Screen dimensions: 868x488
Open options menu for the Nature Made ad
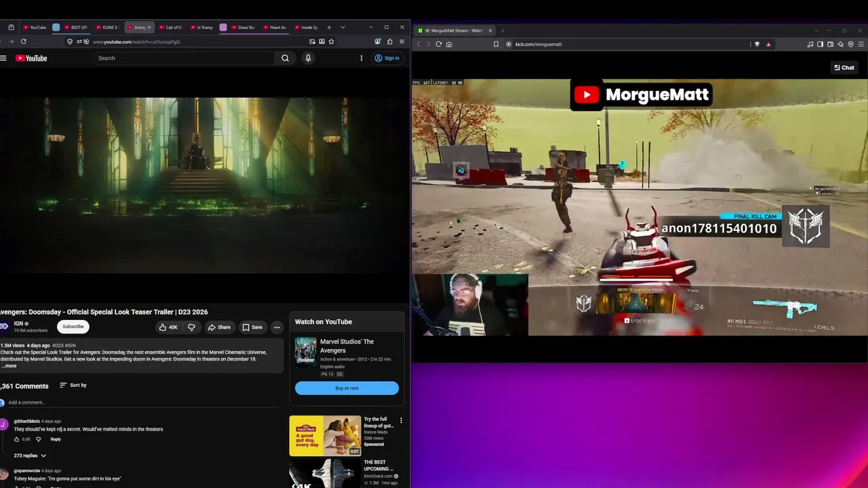click(401, 421)
